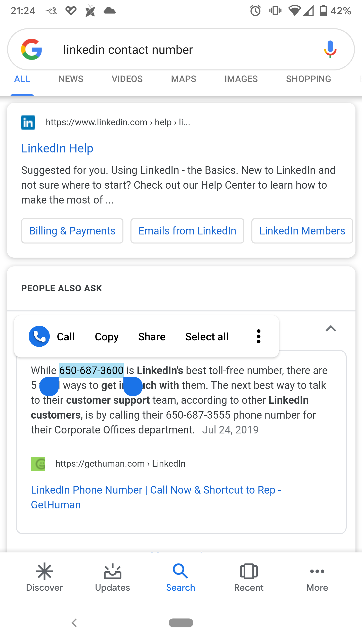Choose Select all in selection toolbar
Viewport: 362px width, 644px height.
click(x=207, y=337)
